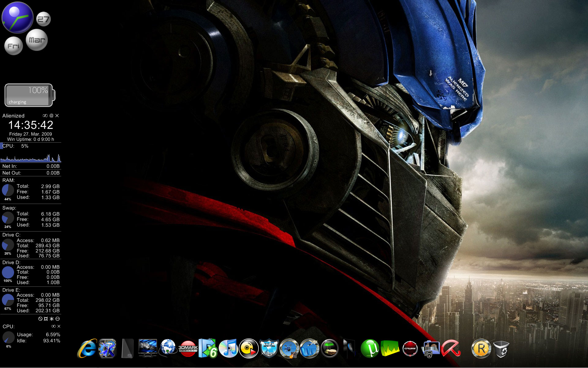Open the dark computer tower icon
Image resolution: width=588 pixels, height=368 pixels.
point(349,348)
